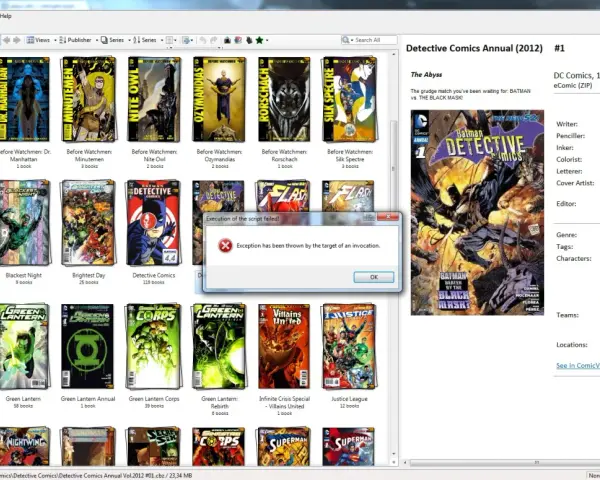Select Before Watchmen: Silk Spectre stack
This screenshot has width=600, height=480.
pos(349,99)
